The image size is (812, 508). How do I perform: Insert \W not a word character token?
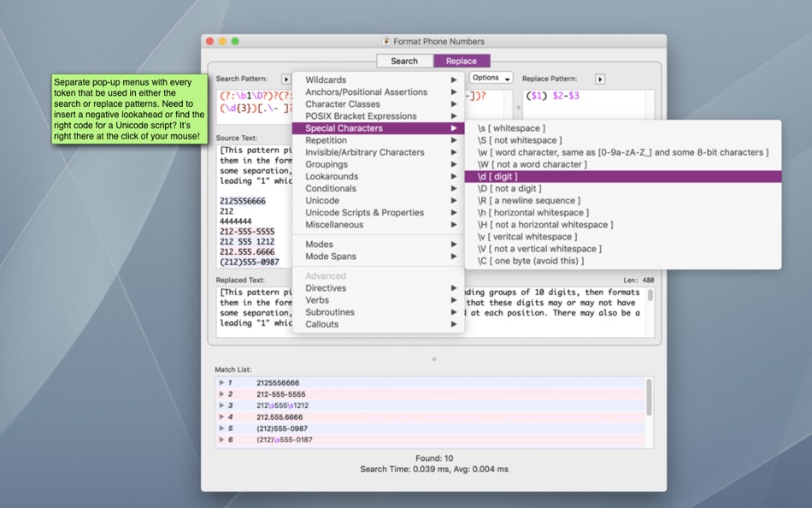coord(623,164)
